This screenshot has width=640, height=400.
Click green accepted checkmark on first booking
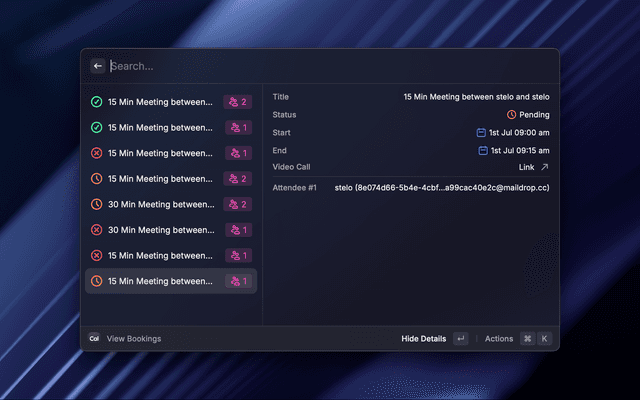click(x=97, y=102)
